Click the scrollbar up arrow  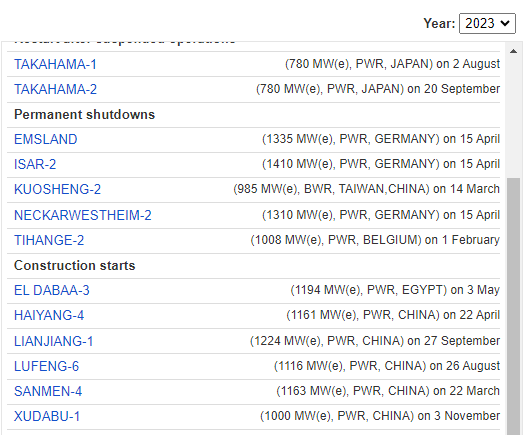[514, 51]
